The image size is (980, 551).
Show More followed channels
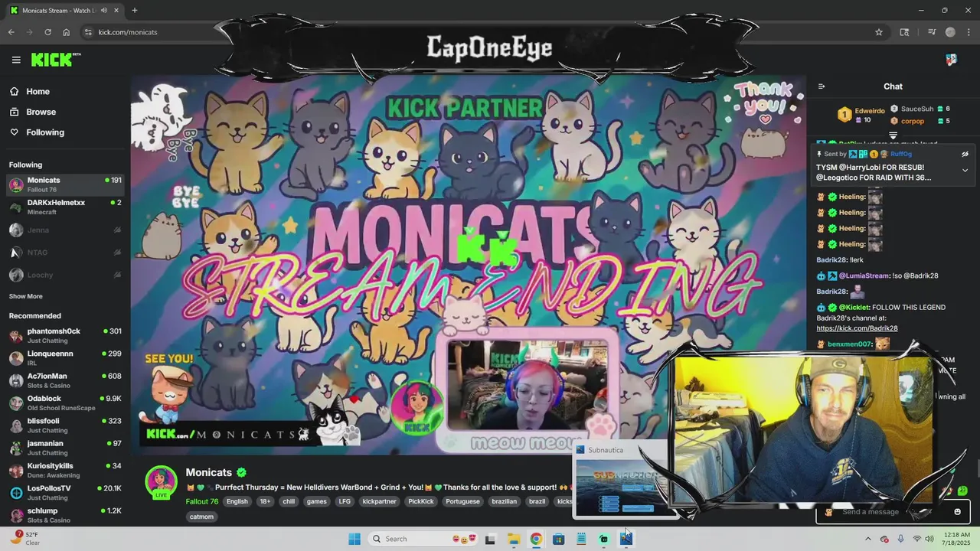26,296
